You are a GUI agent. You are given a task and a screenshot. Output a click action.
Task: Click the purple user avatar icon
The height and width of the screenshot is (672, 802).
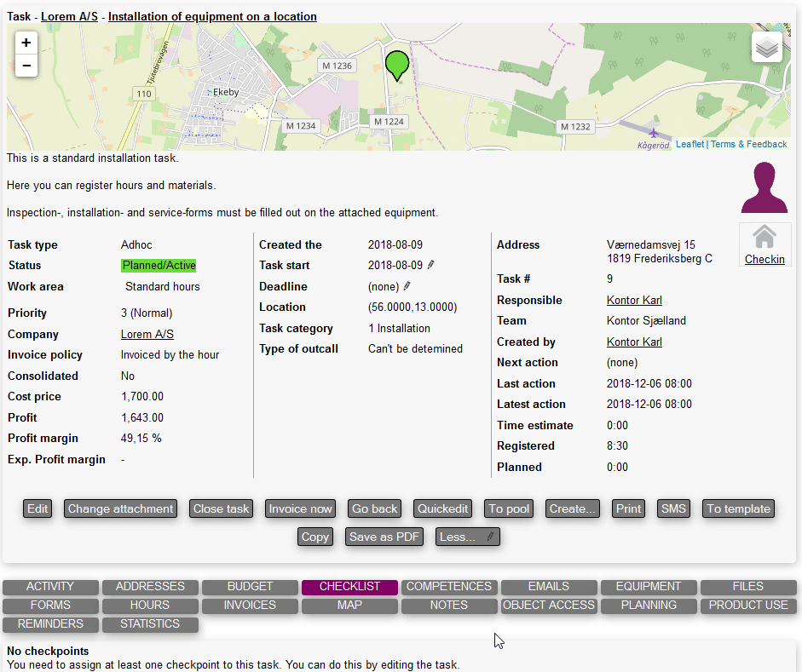coord(764,187)
